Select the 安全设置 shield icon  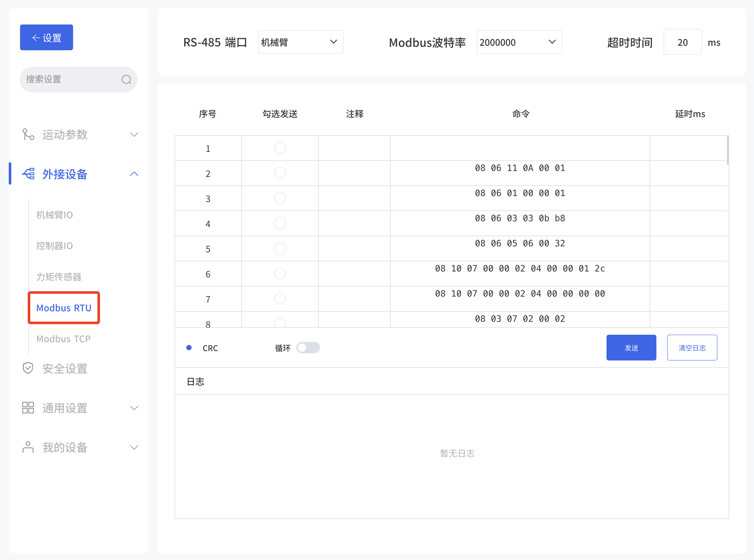27,369
